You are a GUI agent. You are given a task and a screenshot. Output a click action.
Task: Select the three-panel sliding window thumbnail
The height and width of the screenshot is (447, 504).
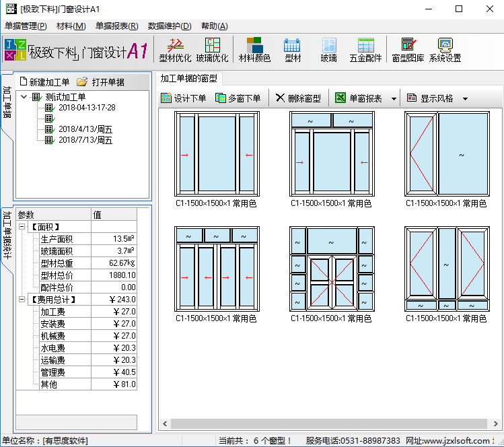click(x=217, y=153)
